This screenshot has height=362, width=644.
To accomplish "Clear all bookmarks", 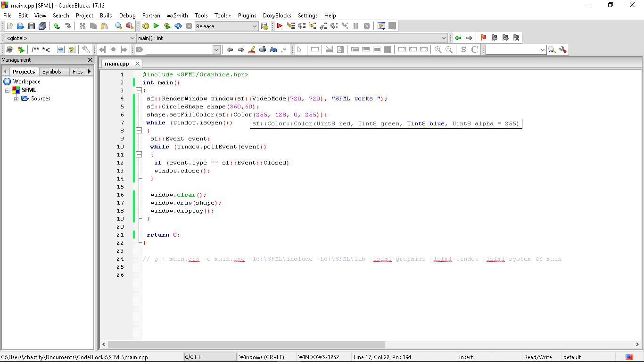I will coord(516,38).
